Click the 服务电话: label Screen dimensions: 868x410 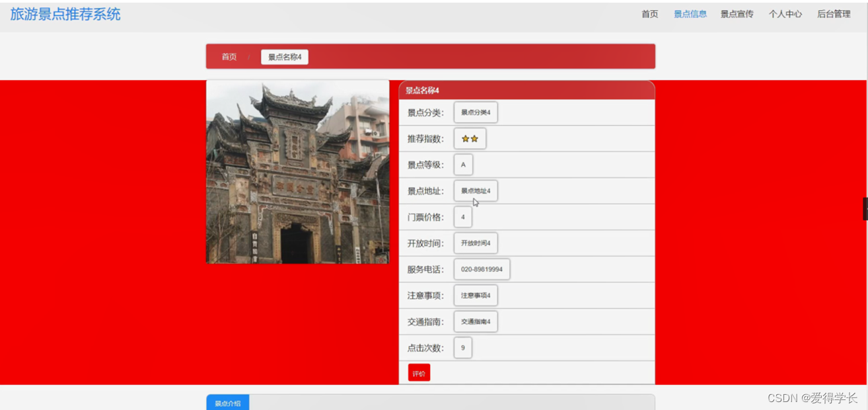tap(425, 269)
